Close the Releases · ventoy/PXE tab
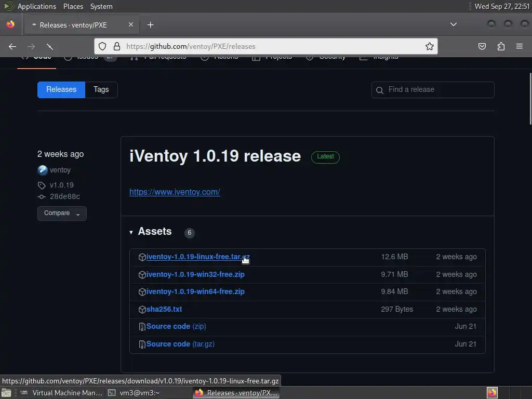Image resolution: width=532 pixels, height=399 pixels. [131, 25]
